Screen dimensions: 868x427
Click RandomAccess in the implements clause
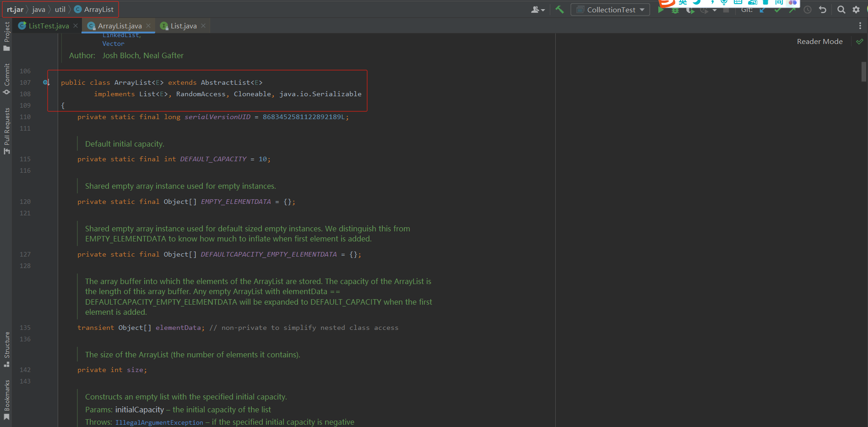point(201,94)
